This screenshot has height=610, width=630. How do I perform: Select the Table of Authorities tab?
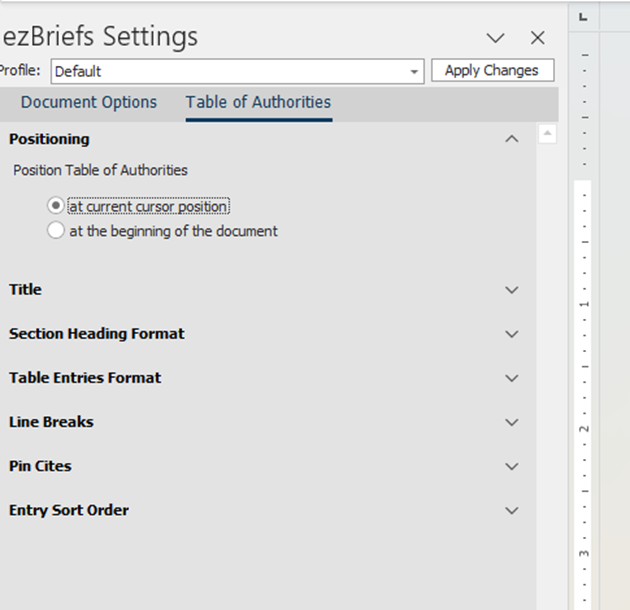[x=258, y=102]
